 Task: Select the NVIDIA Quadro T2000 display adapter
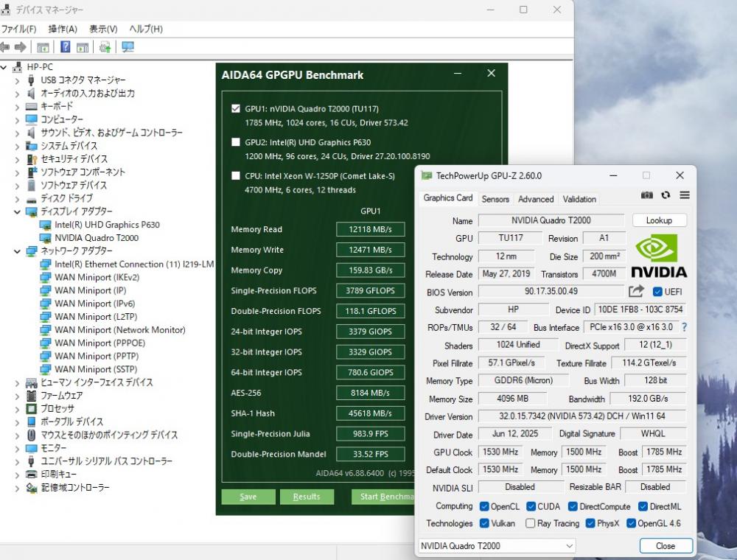point(97,238)
